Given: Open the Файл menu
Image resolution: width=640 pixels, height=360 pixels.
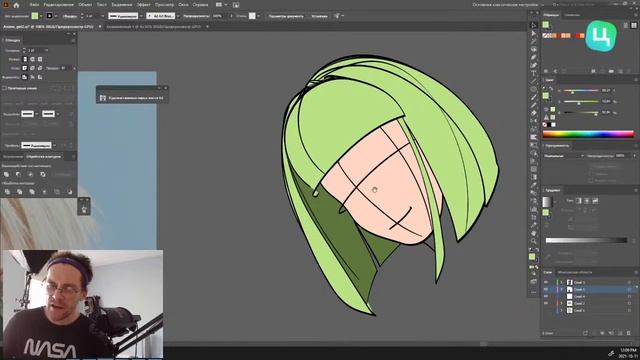Looking at the screenshot, I should [34, 5].
